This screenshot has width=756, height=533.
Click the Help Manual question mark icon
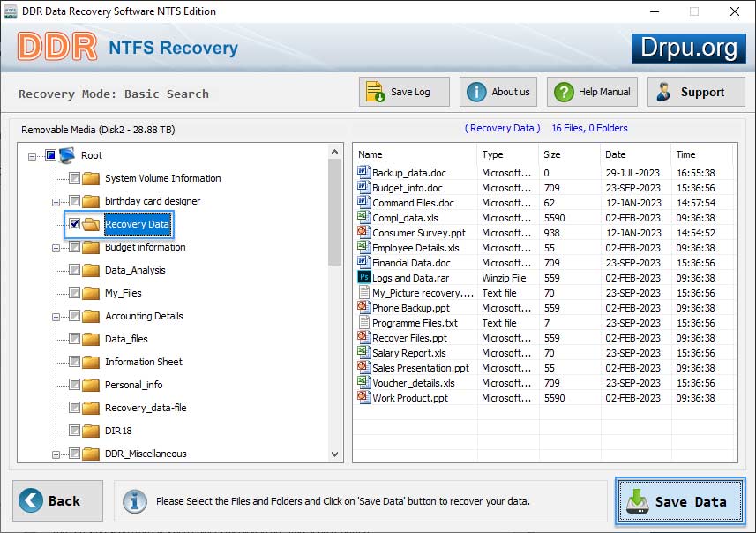564,92
